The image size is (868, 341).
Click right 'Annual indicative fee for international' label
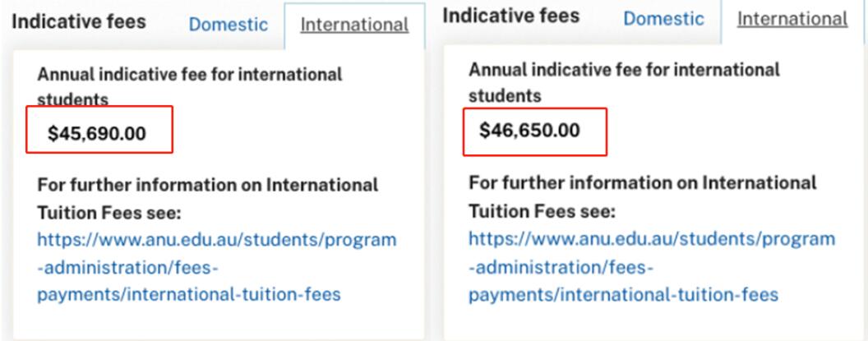624,70
